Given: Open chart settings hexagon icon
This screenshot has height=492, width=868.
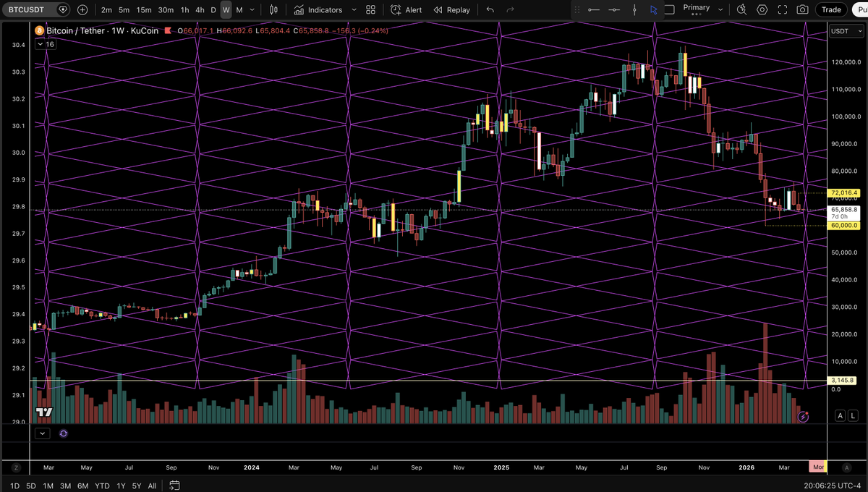Looking at the screenshot, I should pyautogui.click(x=762, y=10).
